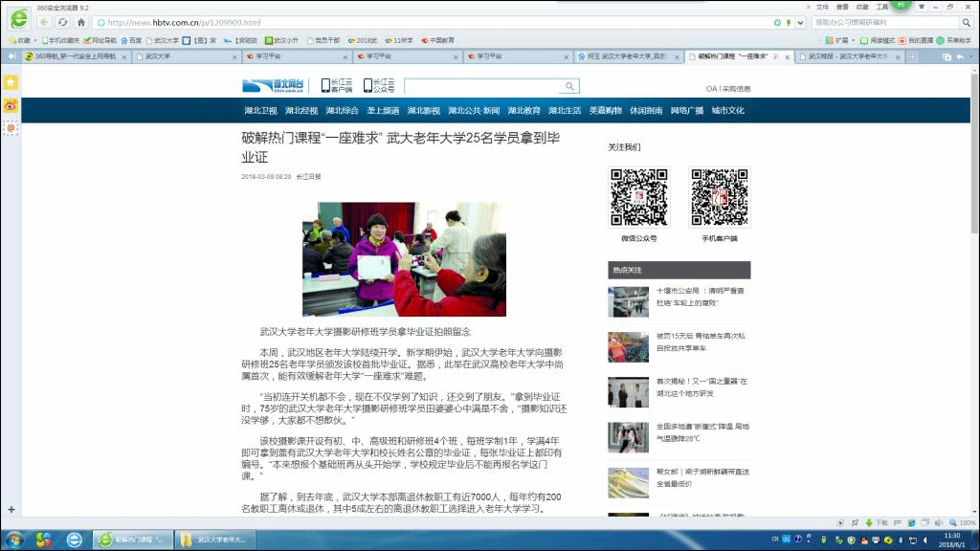The image size is (980, 551).
Task: Click the 微信公众号 QR code
Action: click(x=638, y=197)
